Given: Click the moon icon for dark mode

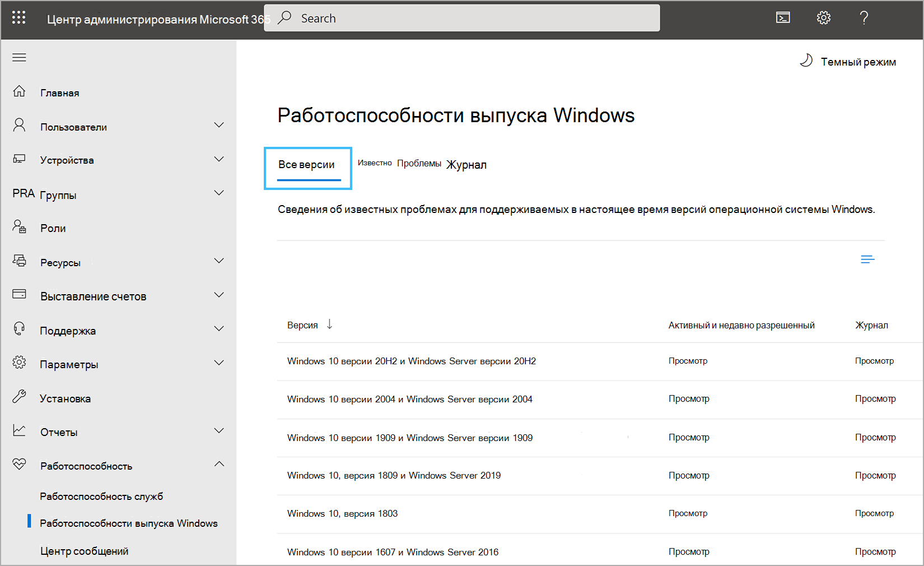Looking at the screenshot, I should [806, 61].
